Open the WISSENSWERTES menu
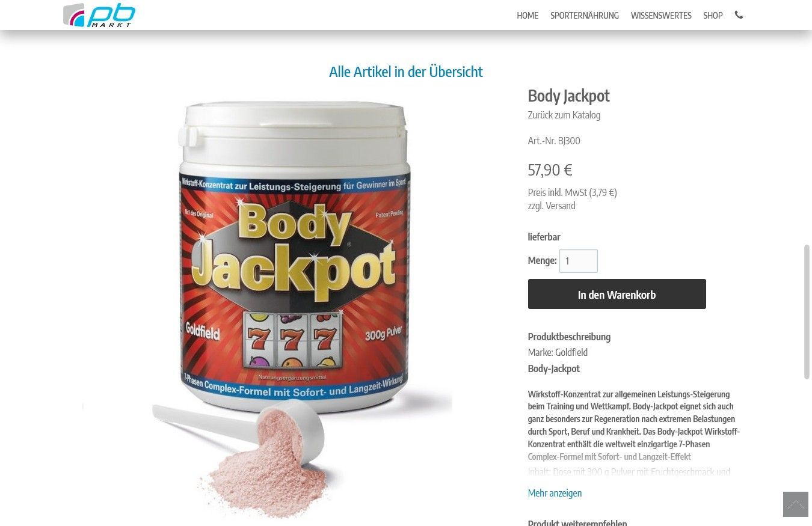The width and height of the screenshot is (812, 526). [661, 16]
